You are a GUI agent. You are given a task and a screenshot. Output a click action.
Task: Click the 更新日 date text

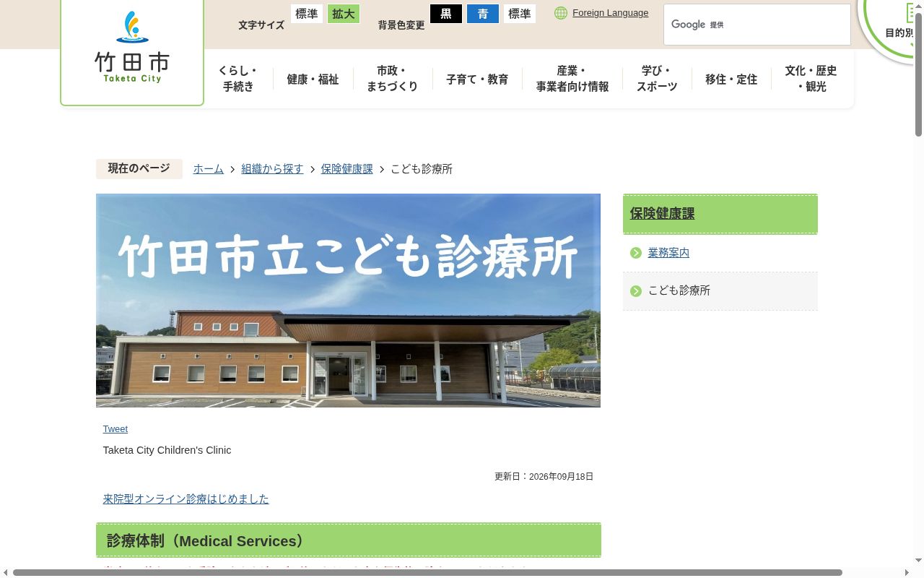[x=544, y=477]
